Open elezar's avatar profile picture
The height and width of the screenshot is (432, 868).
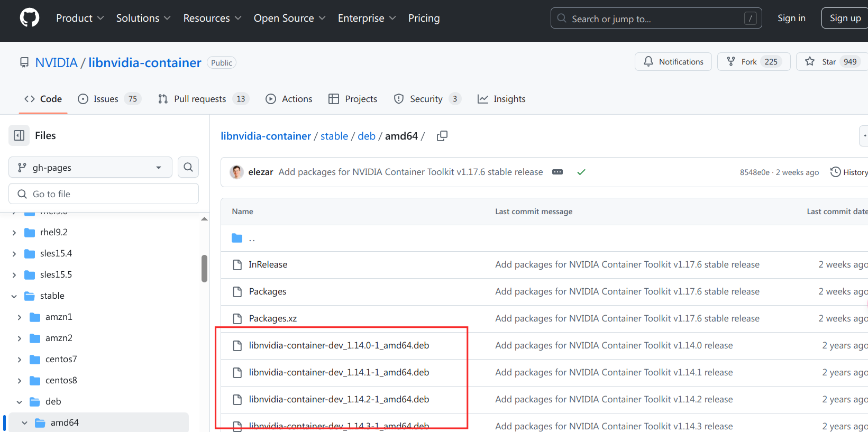click(x=236, y=172)
